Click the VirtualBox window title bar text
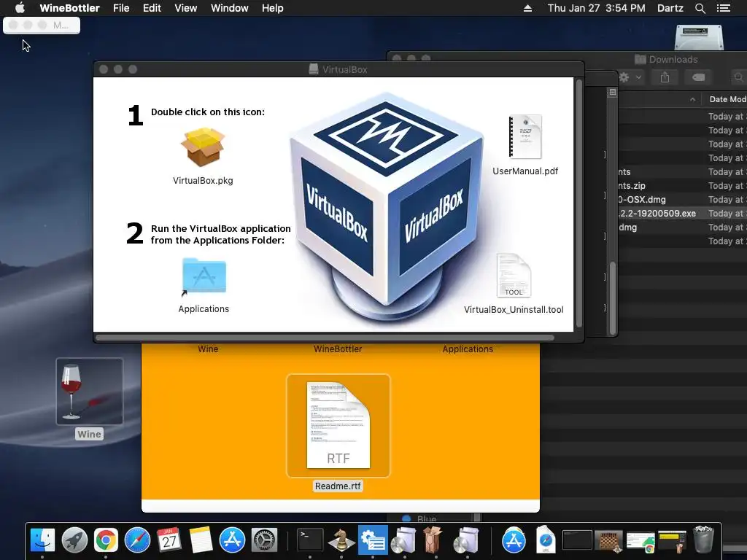The height and width of the screenshot is (560, 747). click(345, 69)
